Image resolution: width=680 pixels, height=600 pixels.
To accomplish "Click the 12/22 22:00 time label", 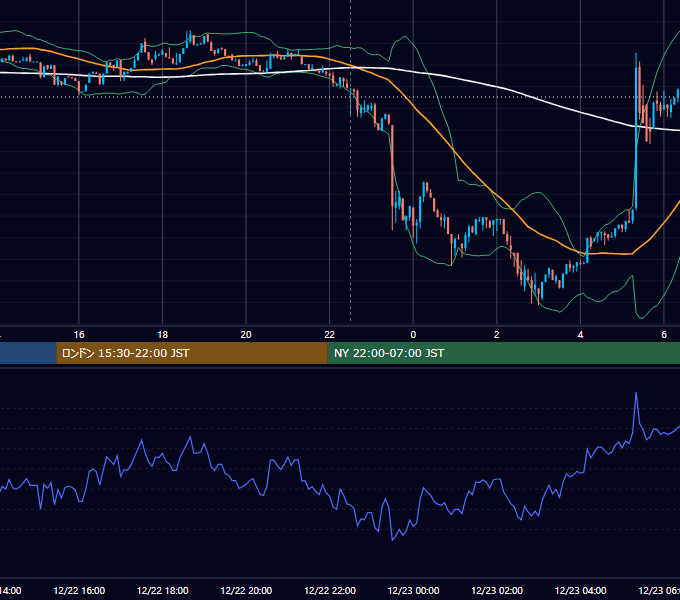I will click(x=330, y=590).
